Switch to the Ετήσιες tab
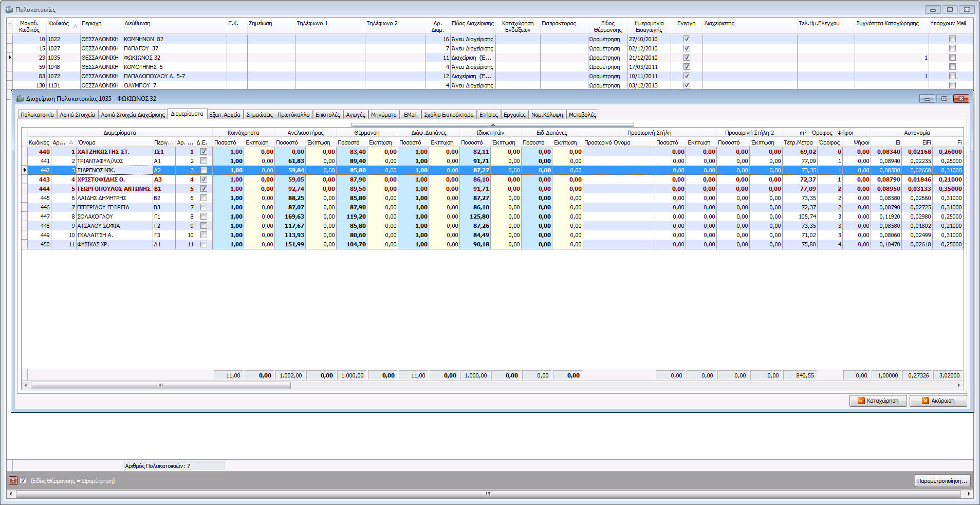Image resolution: width=980 pixels, height=505 pixels. 488,115
